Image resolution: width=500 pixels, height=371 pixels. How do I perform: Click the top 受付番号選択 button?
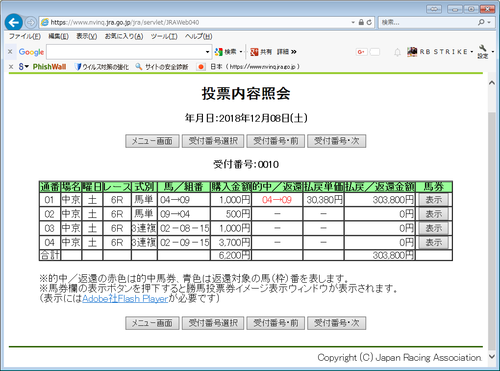coord(213,141)
